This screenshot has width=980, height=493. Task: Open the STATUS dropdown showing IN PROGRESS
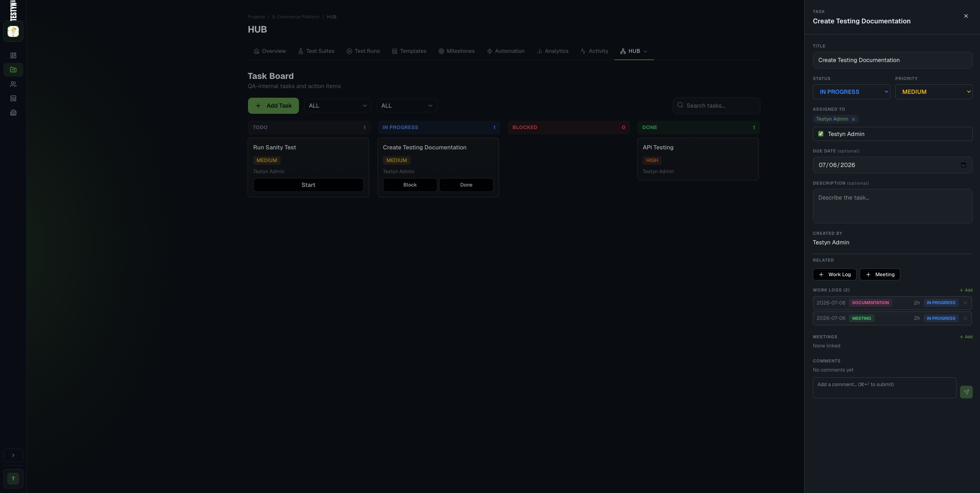[851, 92]
